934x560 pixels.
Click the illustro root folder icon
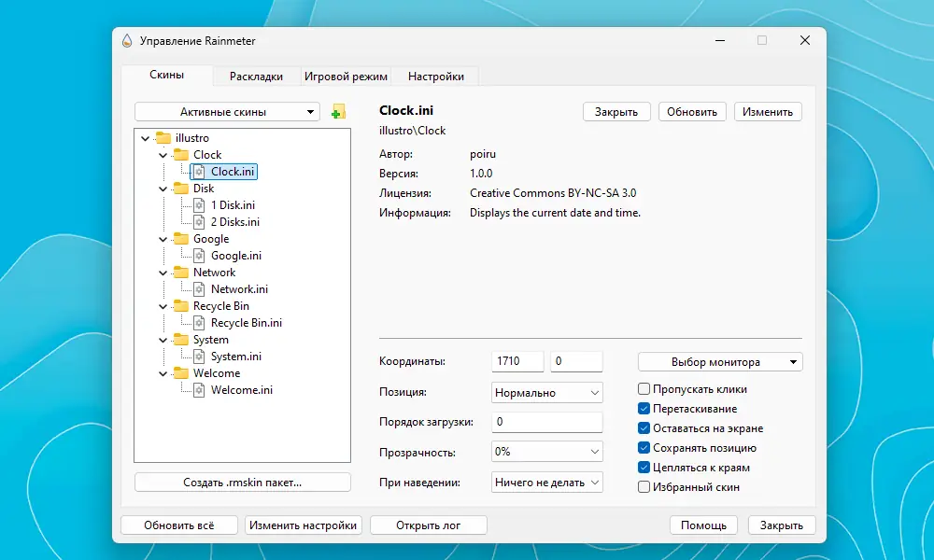(x=163, y=138)
